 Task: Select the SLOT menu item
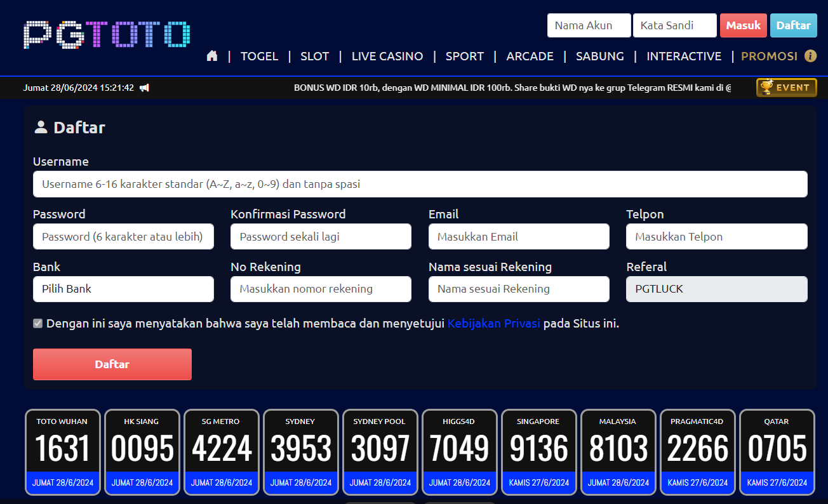click(314, 56)
